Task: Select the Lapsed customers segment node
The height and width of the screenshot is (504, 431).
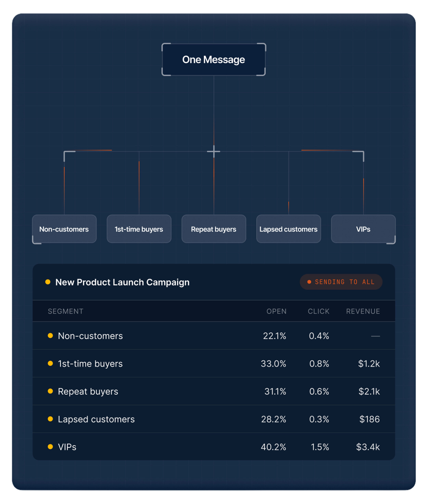Action: 288,229
